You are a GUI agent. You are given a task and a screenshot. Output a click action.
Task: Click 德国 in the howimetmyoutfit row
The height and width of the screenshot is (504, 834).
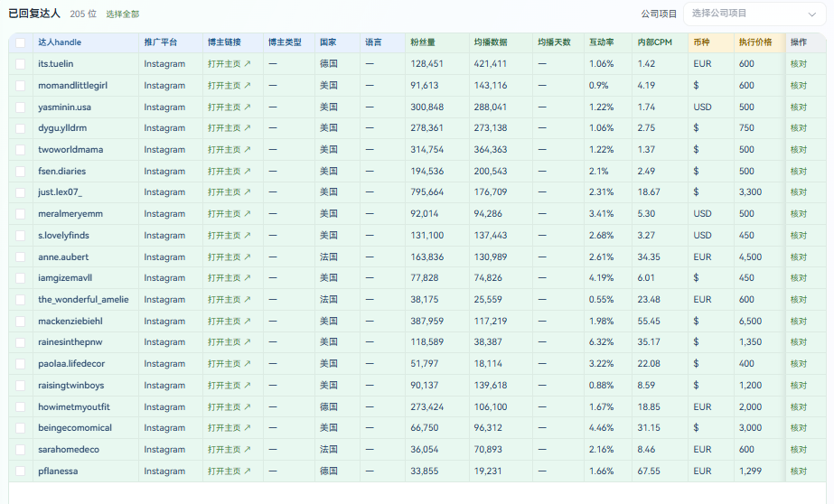(328, 406)
